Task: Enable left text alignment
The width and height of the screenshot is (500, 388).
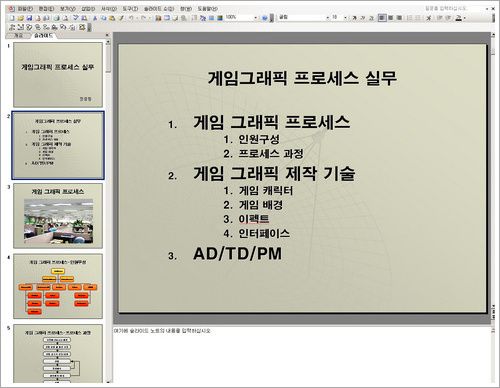Action: point(382,18)
